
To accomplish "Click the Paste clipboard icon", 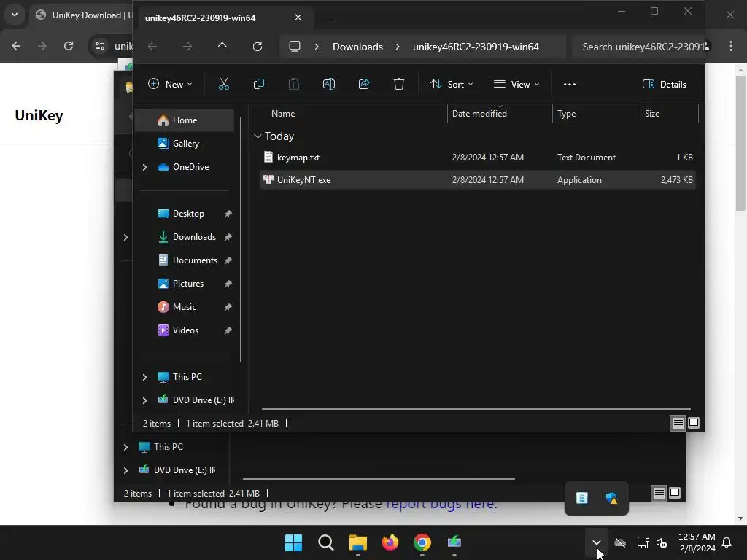I will pos(294,85).
